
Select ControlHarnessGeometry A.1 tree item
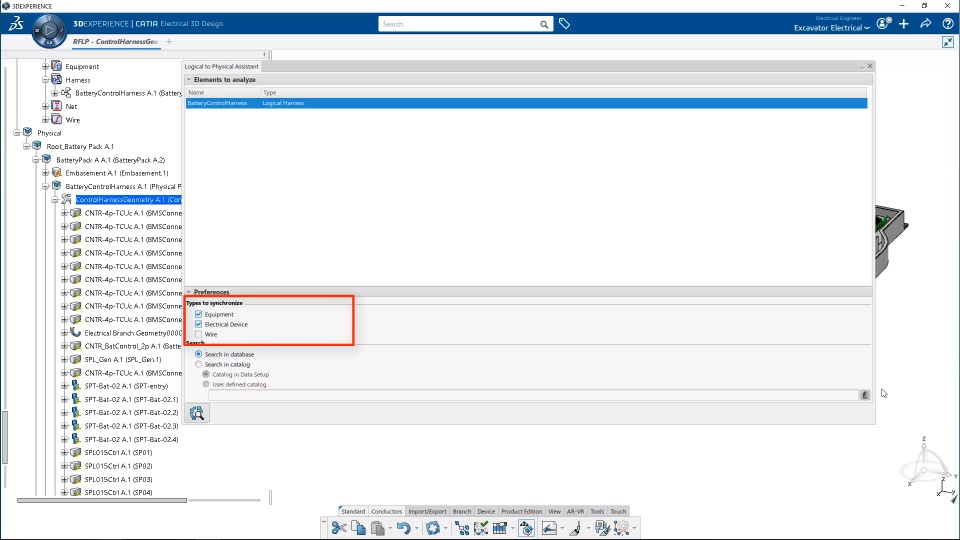pos(129,200)
